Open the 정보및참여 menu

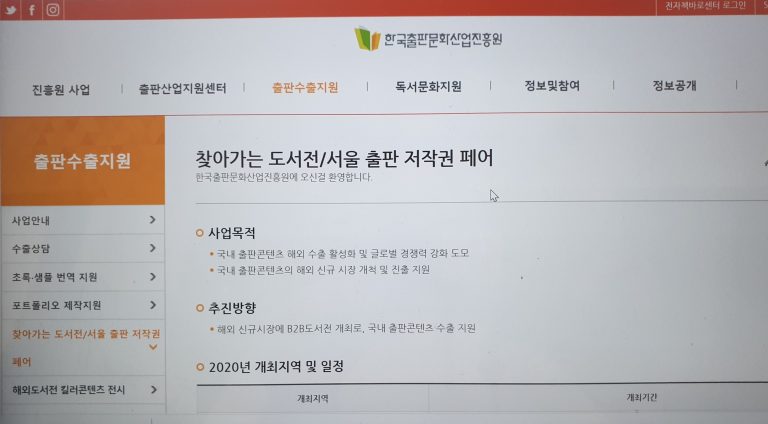(x=552, y=86)
